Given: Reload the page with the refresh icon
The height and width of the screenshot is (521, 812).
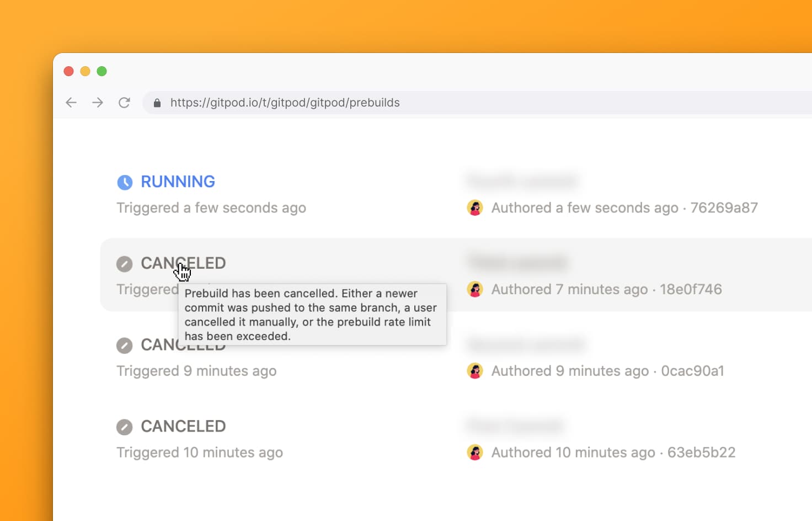Looking at the screenshot, I should click(124, 103).
